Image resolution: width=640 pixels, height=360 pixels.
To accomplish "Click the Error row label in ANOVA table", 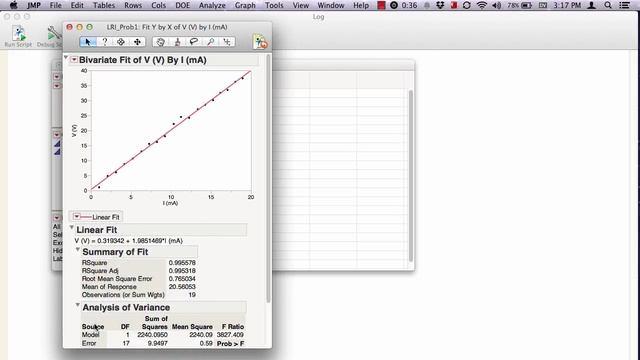I will pos(89,343).
